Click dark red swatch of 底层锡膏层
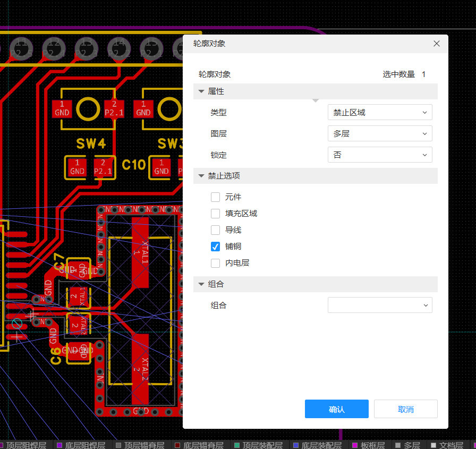Viewport: 476px width, 449px height. (177, 445)
